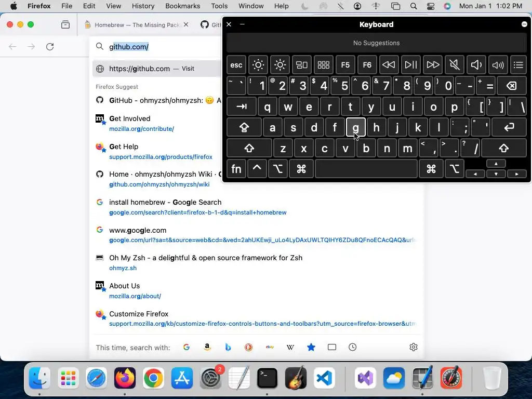
Task: Open the History menu
Action: (x=143, y=6)
